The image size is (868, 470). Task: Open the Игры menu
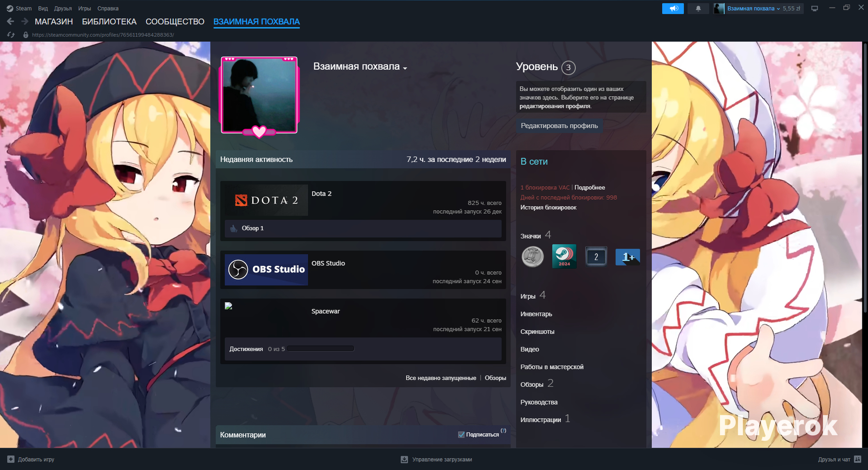pyautogui.click(x=85, y=8)
